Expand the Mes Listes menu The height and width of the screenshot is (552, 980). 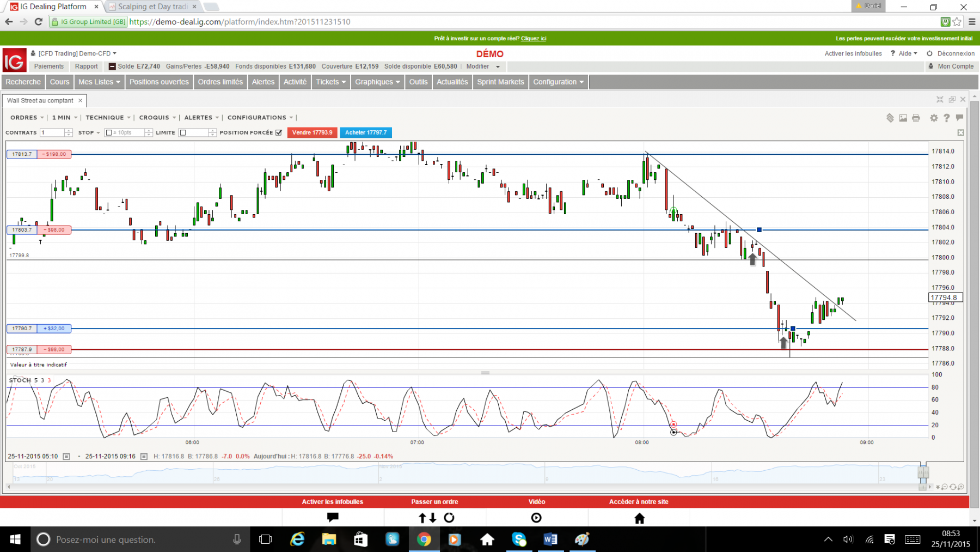(99, 82)
